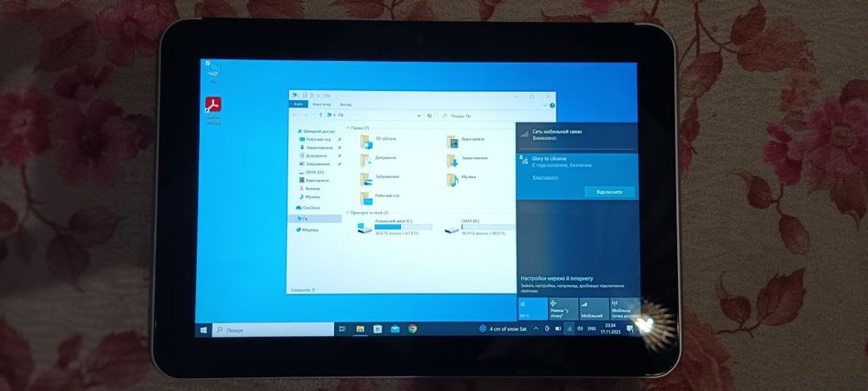The width and height of the screenshot is (868, 391).
Task: Show hidden system tray icons
Action: tap(536, 329)
